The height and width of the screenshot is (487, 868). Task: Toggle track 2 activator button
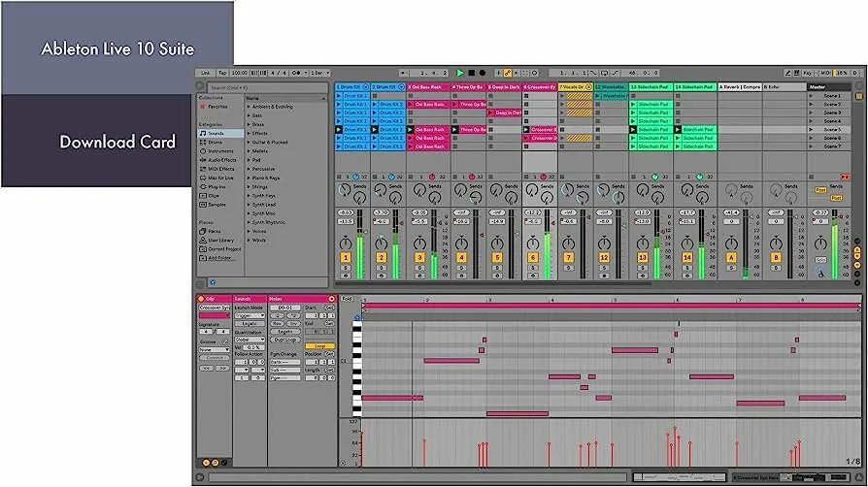pyautogui.click(x=381, y=257)
